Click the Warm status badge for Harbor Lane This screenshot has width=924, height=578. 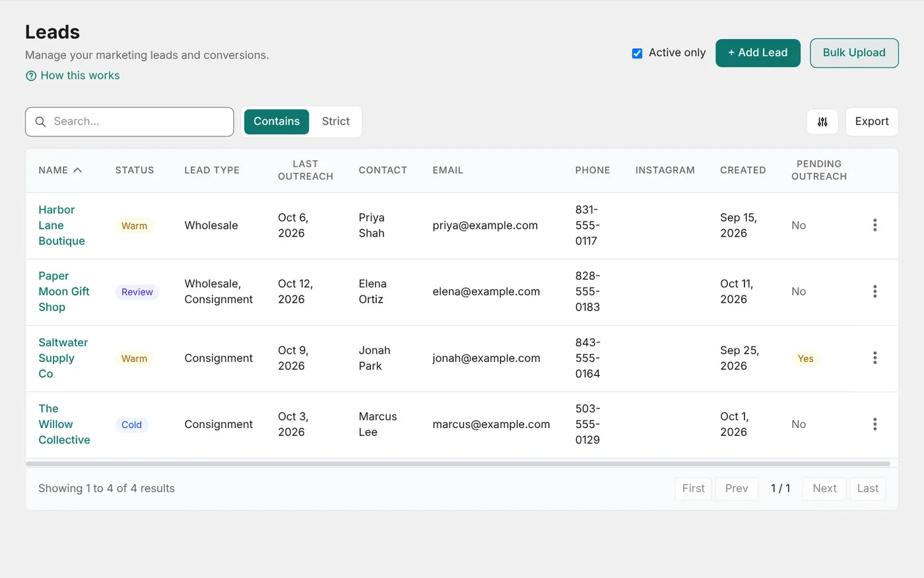tap(134, 226)
